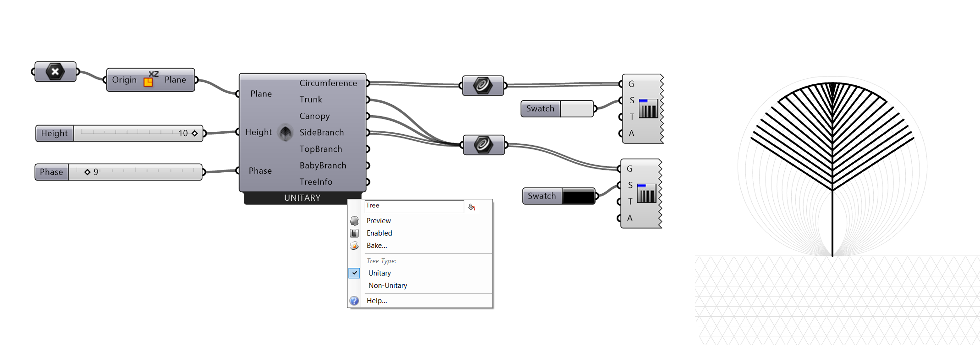Screen dimensions: 980x345
Task: Click the Phase slider track
Action: click(135, 172)
